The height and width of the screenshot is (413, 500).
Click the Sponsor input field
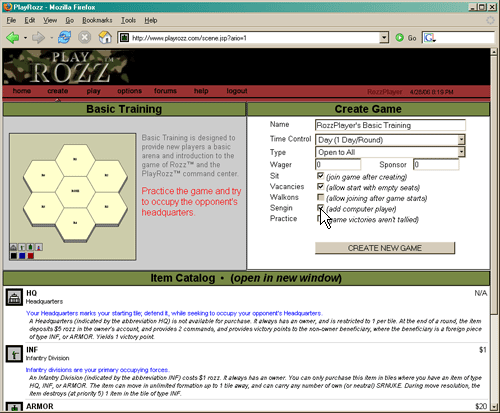point(436,164)
